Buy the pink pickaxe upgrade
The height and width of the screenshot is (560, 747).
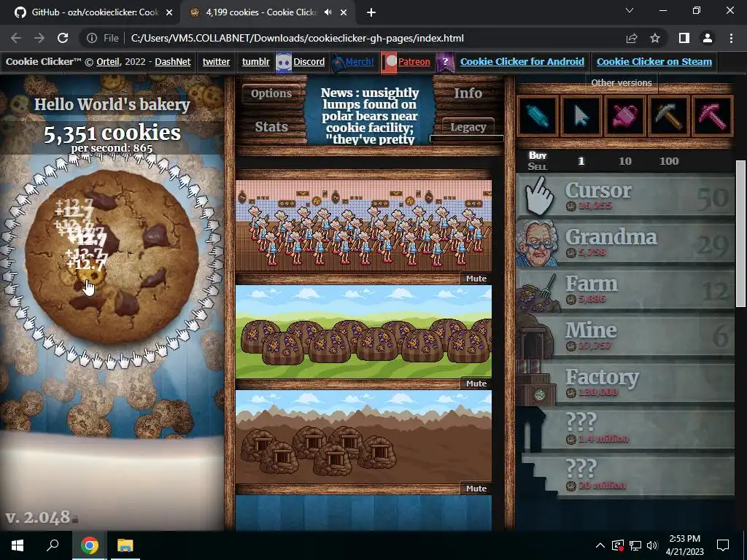[713, 116]
